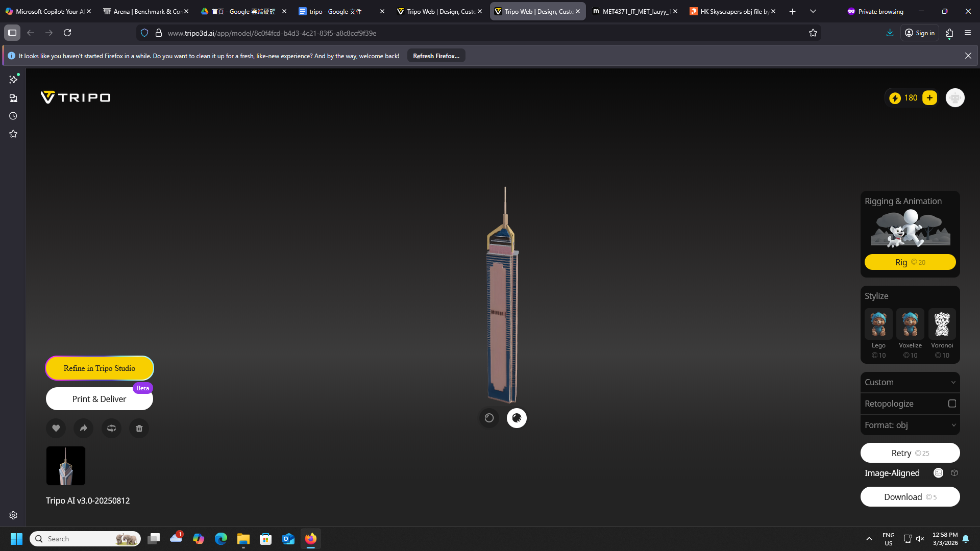Click the Retry button
The image size is (980, 551).
point(910,453)
